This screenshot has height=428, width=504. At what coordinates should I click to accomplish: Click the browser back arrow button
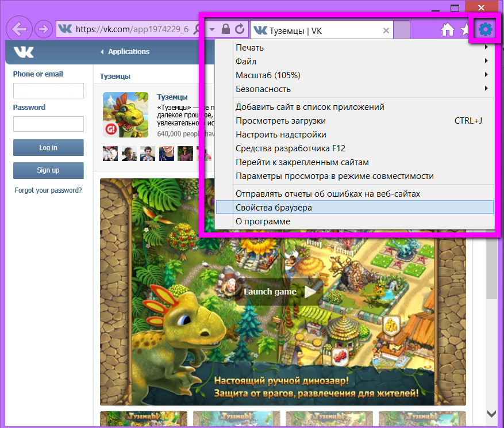point(19,29)
